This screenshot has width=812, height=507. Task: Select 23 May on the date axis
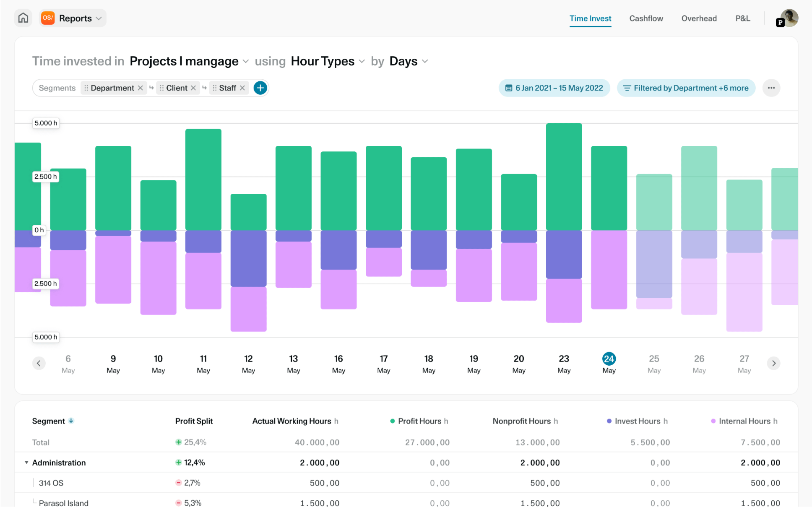pyautogui.click(x=564, y=364)
